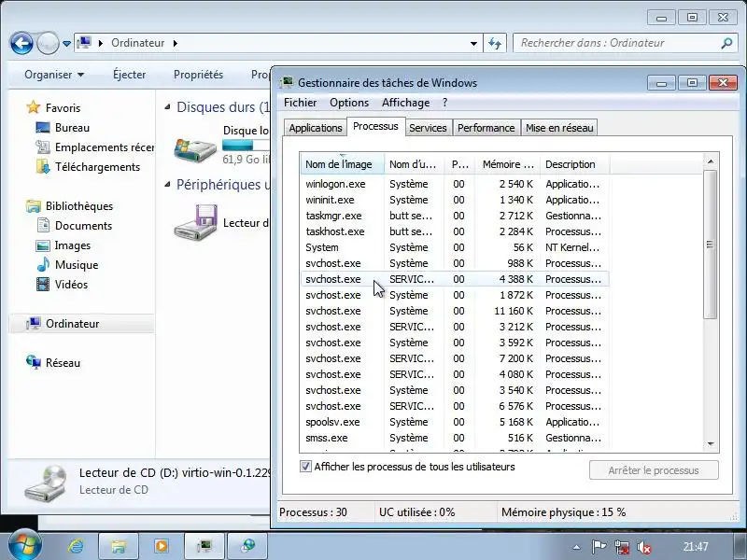This screenshot has height=560, width=747.
Task: Click the Task Manager taskbar button
Action: tap(204, 546)
